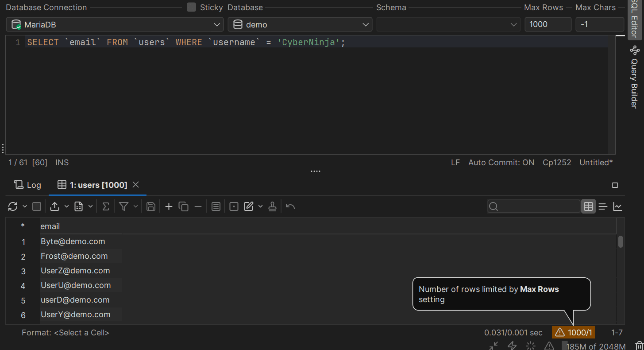Click the orange 1000/1 row limit warning
The image size is (644, 350).
click(573, 332)
